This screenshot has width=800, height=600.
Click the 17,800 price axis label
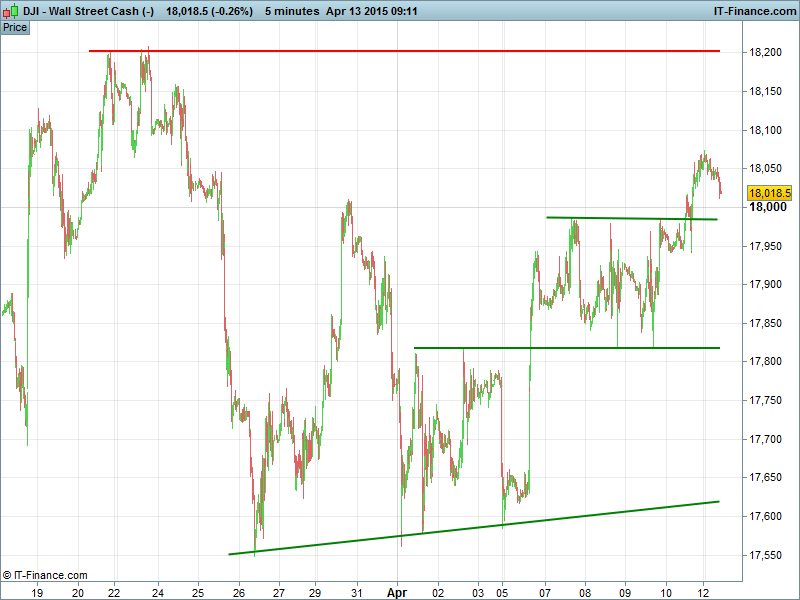(765, 361)
